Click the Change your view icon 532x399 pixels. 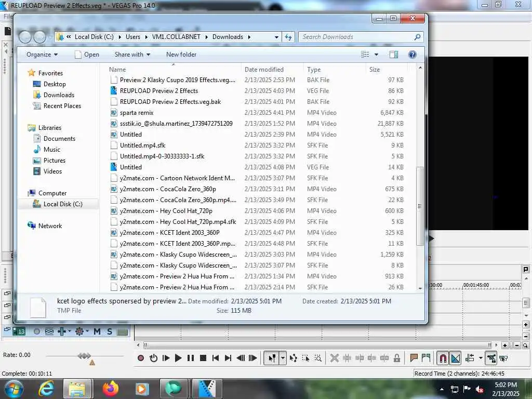coord(365,55)
